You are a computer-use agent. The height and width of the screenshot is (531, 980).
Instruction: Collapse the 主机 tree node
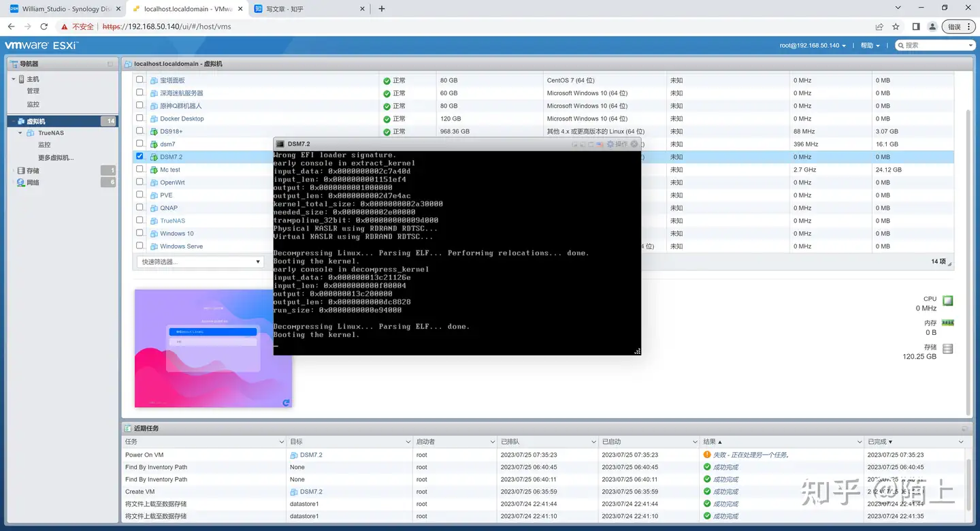coord(13,80)
